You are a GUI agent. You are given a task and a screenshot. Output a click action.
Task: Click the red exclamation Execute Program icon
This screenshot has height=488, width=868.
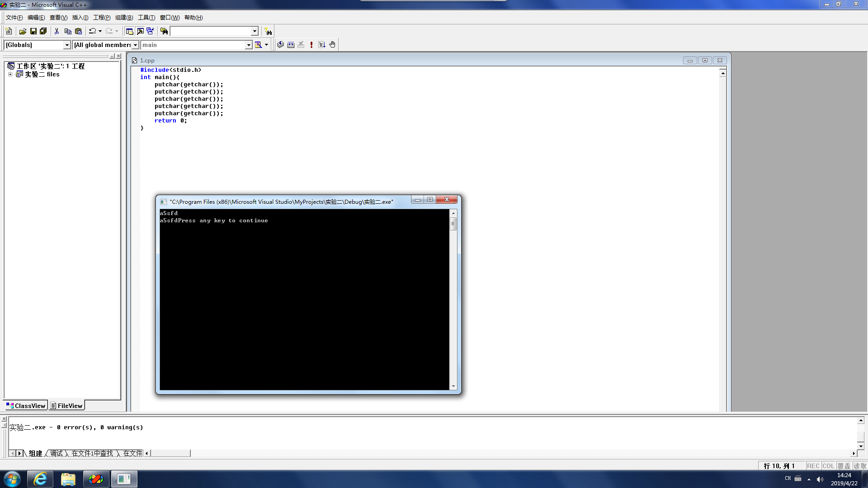click(x=311, y=45)
